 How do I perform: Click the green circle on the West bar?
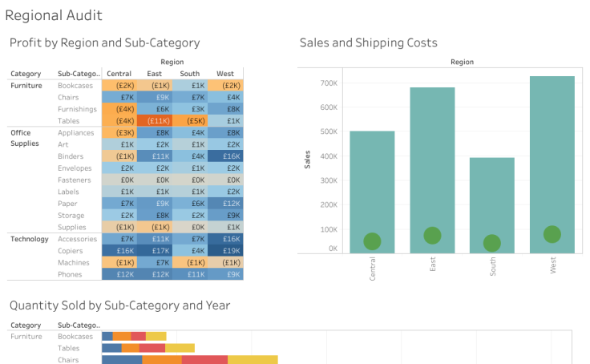coord(552,234)
